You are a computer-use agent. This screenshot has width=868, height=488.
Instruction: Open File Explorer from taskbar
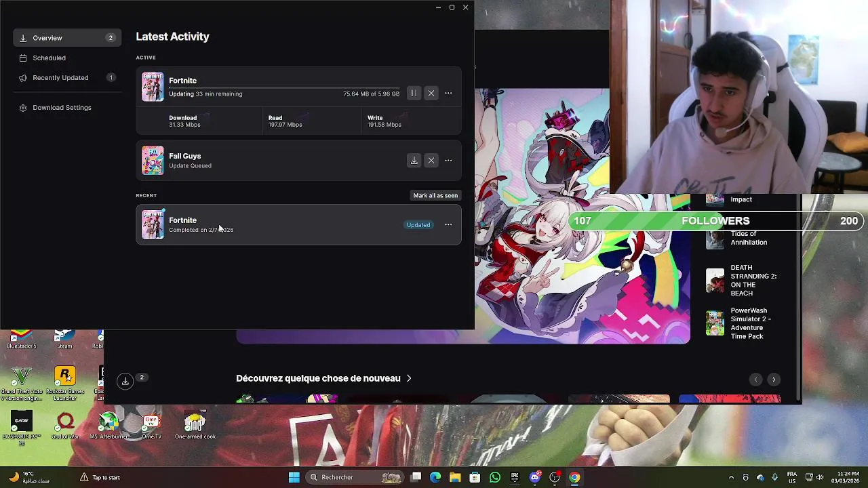point(455,477)
